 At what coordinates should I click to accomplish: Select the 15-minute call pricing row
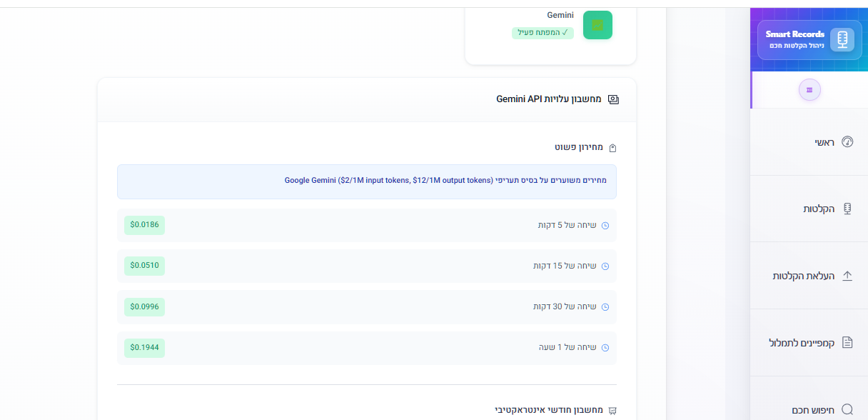click(366, 266)
